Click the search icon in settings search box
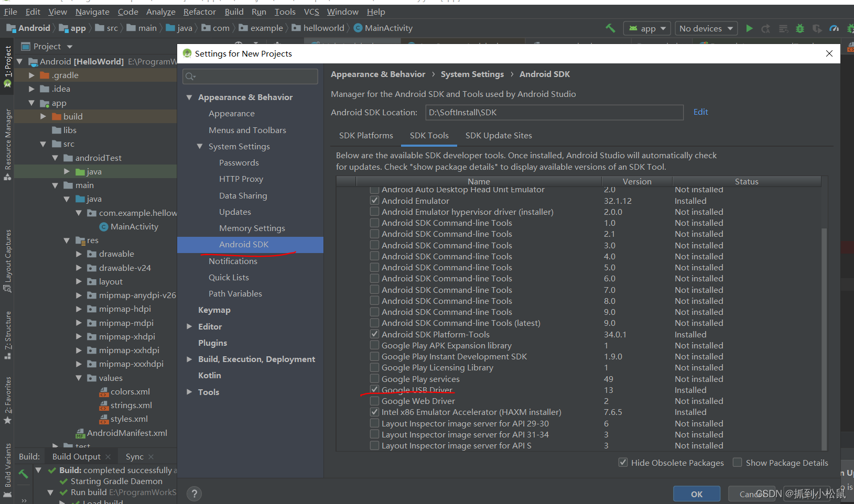This screenshot has height=504, width=854. tap(190, 76)
